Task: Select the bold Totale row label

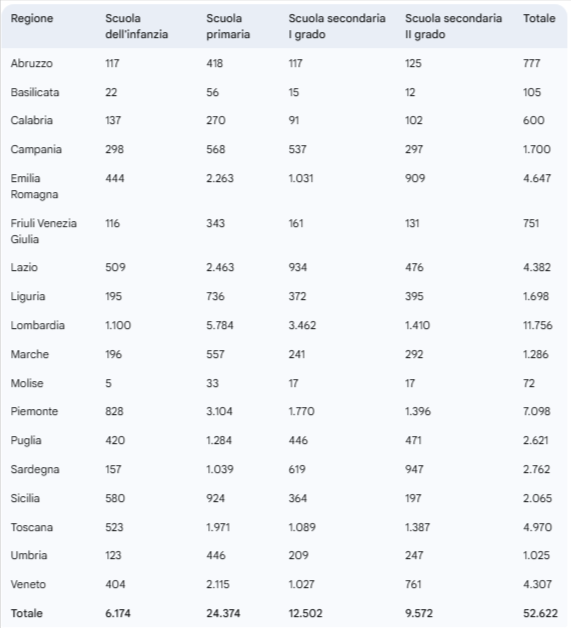Action: coord(26,613)
